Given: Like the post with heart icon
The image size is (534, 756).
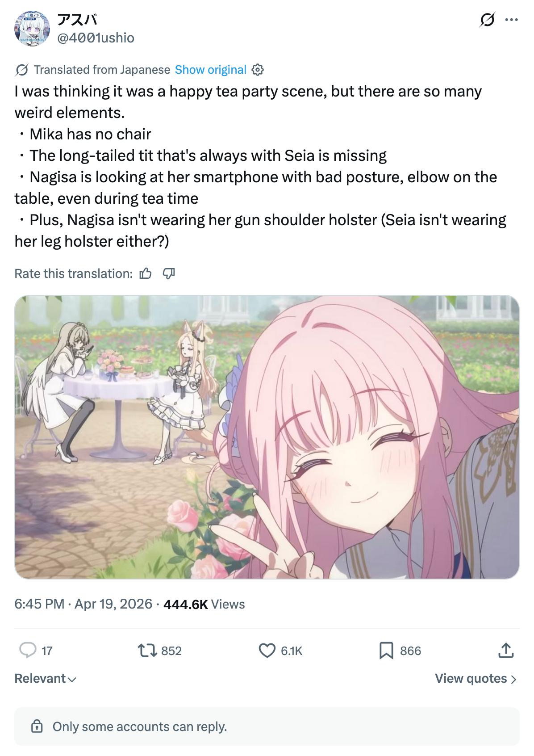Looking at the screenshot, I should point(267,650).
